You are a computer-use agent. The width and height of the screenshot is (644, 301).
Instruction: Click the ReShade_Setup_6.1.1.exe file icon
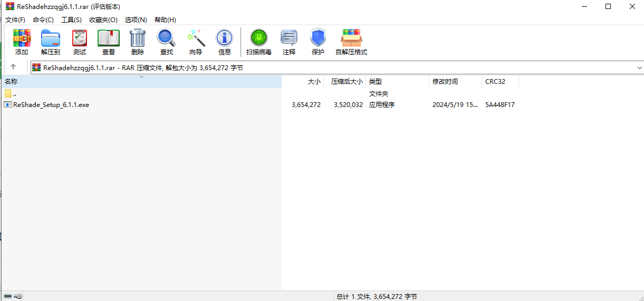[8, 105]
